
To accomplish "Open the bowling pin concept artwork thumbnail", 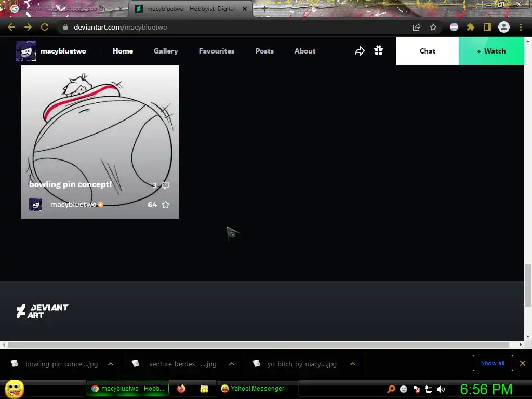I will click(x=100, y=142).
